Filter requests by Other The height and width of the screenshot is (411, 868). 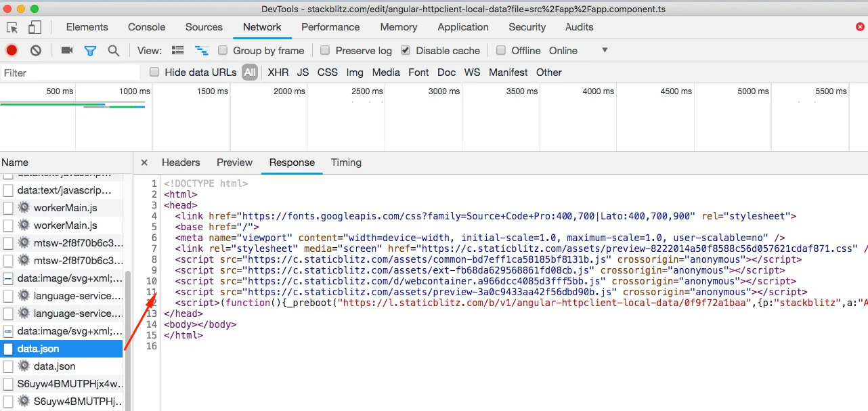coord(549,72)
